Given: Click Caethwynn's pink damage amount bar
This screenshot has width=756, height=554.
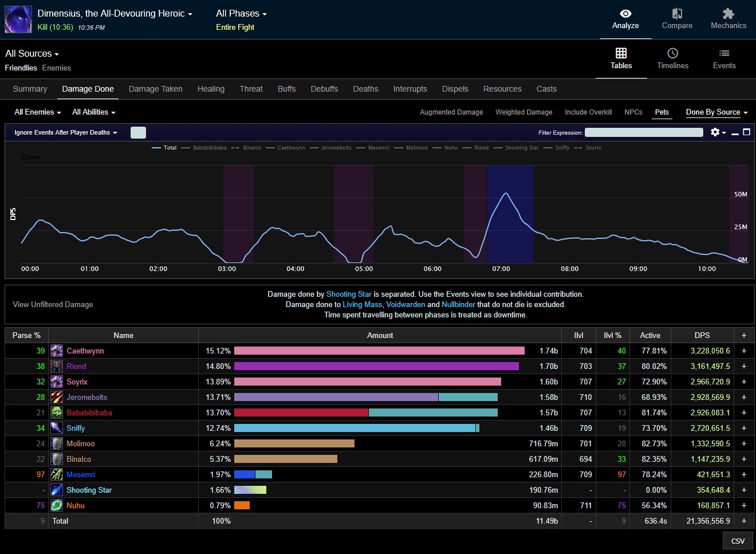Looking at the screenshot, I should click(x=379, y=351).
